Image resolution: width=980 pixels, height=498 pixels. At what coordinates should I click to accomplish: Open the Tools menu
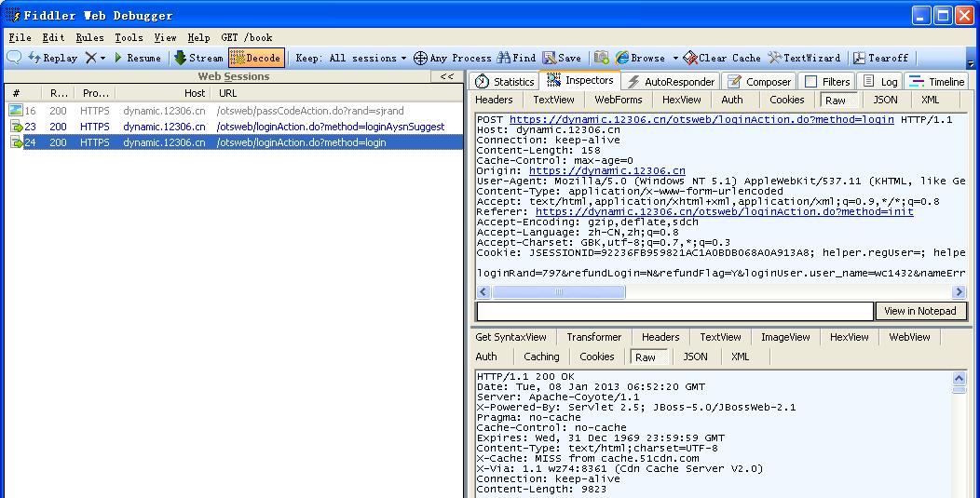129,37
